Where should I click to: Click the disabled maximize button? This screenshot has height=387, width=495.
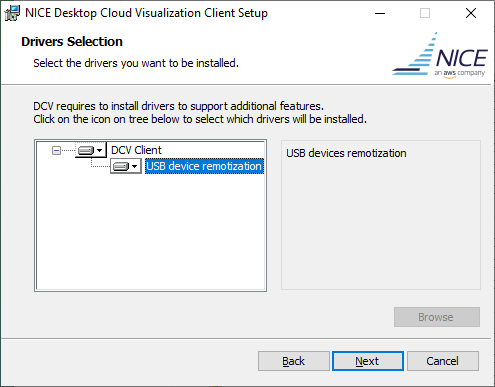[x=425, y=13]
